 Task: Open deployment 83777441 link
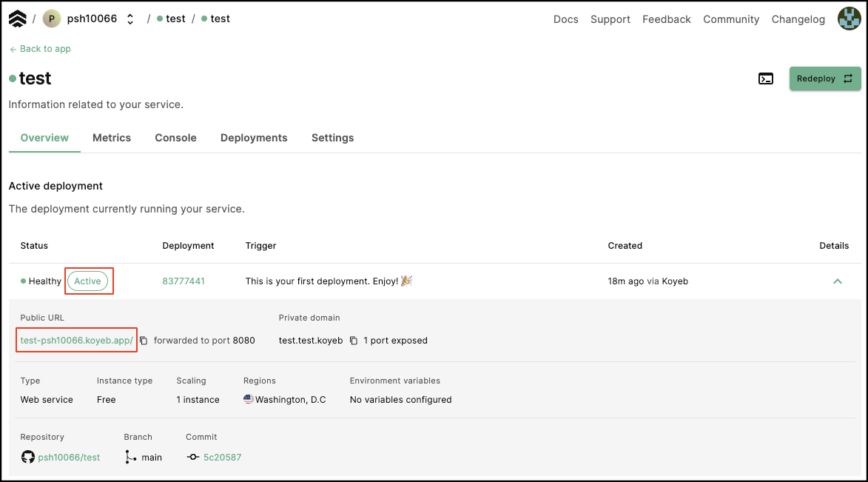click(x=184, y=281)
